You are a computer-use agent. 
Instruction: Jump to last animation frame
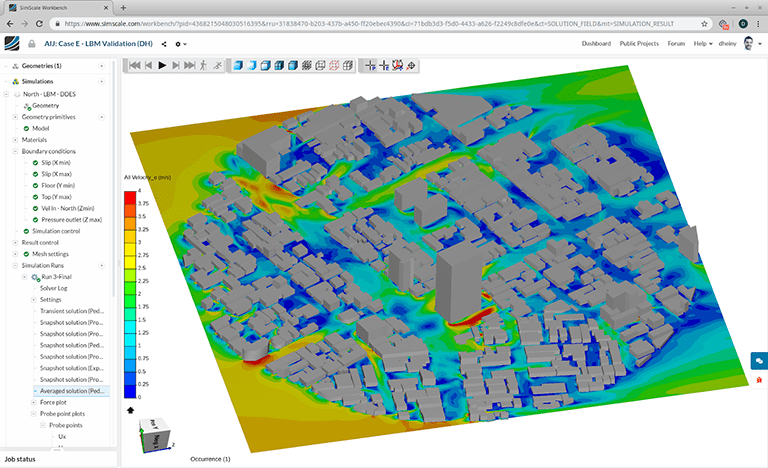(x=189, y=65)
